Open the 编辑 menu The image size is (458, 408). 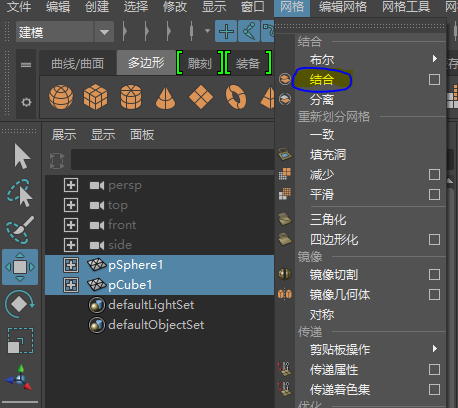coord(58,7)
